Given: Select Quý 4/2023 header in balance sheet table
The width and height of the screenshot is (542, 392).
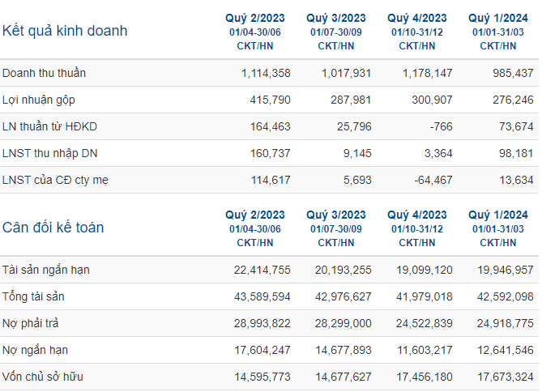Looking at the screenshot, I should [x=417, y=215].
